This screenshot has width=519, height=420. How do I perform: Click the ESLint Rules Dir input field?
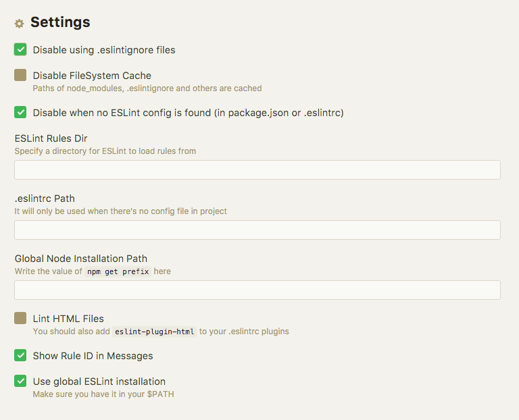click(257, 170)
